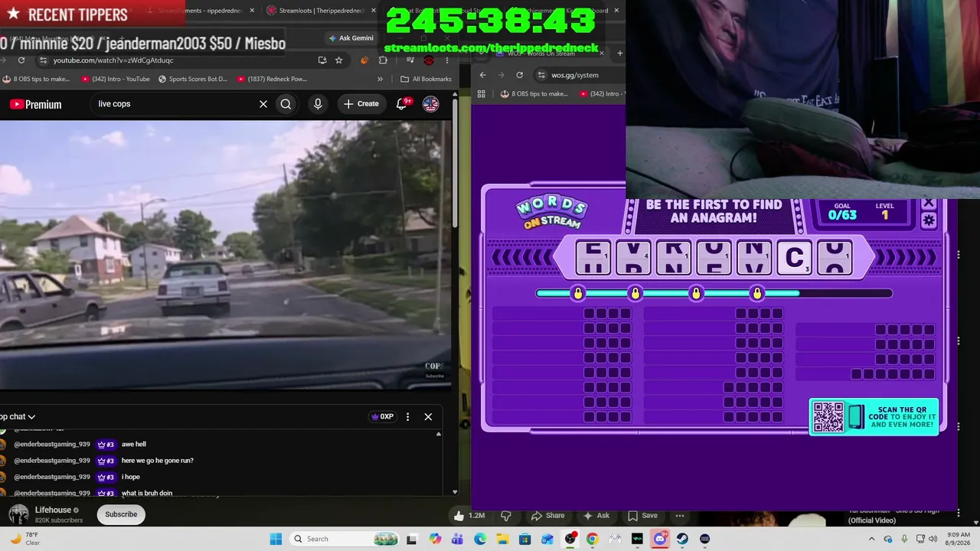Click the 0XP chat points badge
Image resolution: width=980 pixels, height=551 pixels.
pyautogui.click(x=382, y=417)
